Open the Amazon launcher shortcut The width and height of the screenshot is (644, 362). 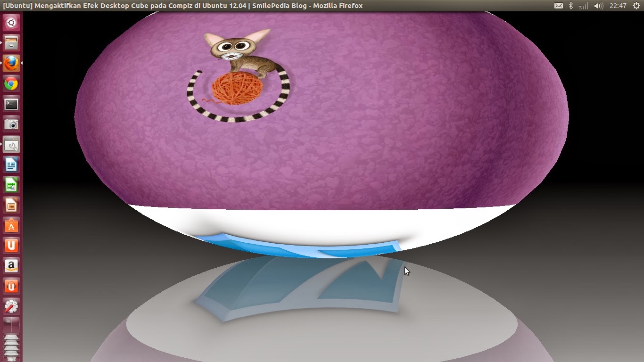11,266
